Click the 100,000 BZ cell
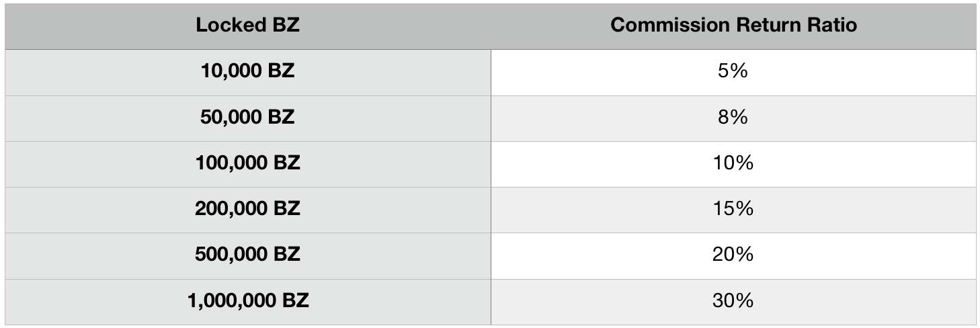This screenshot has width=980, height=328. pyautogui.click(x=247, y=163)
